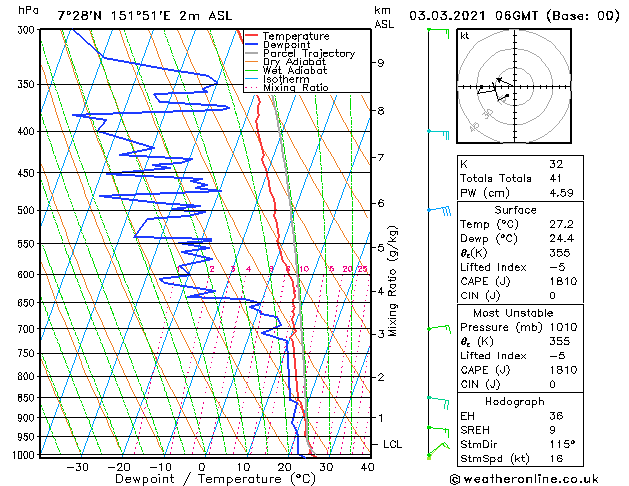
Task: Click the wind barb near 925 hPa
Action: tap(438, 432)
